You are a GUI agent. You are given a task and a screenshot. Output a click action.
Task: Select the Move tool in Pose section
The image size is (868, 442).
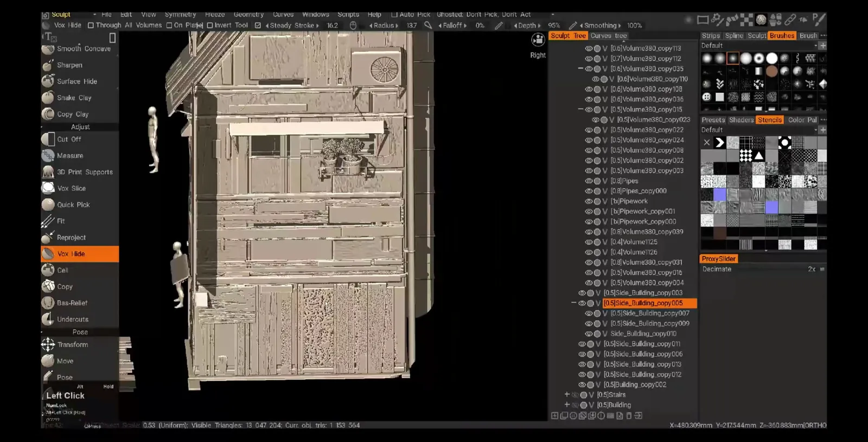pyautogui.click(x=80, y=361)
